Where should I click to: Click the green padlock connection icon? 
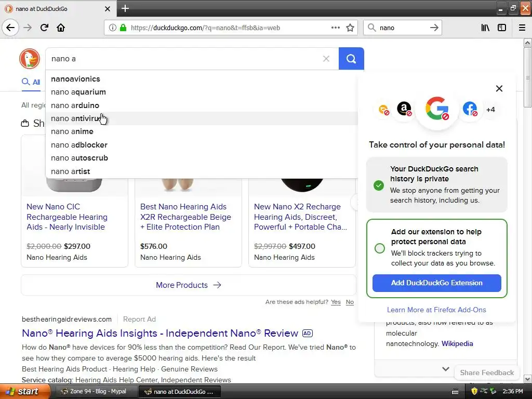[x=123, y=28]
